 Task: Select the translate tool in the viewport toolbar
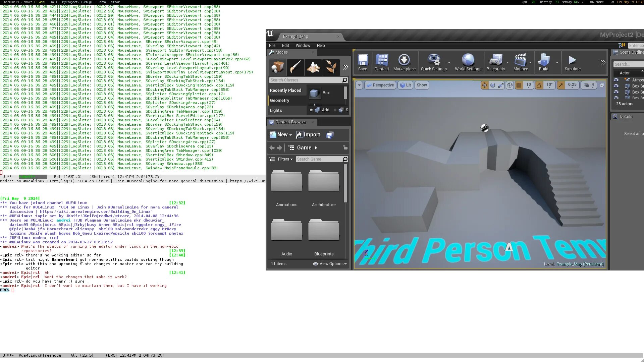[484, 85]
